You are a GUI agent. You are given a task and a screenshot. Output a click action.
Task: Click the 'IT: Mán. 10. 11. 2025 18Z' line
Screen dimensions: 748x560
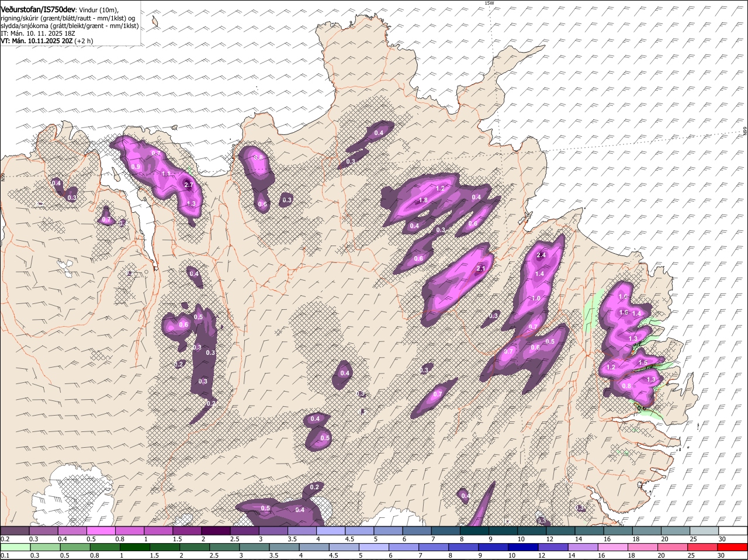[38, 33]
